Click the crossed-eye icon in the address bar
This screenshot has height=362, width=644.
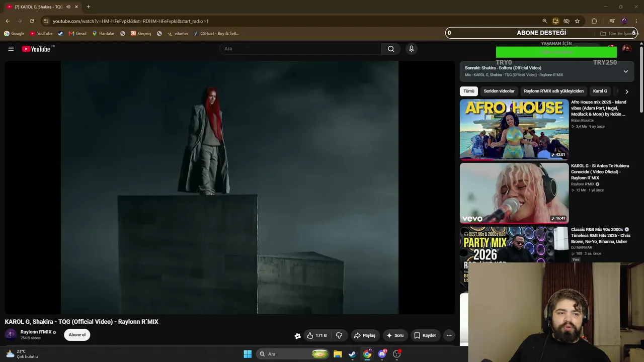pyautogui.click(x=567, y=21)
